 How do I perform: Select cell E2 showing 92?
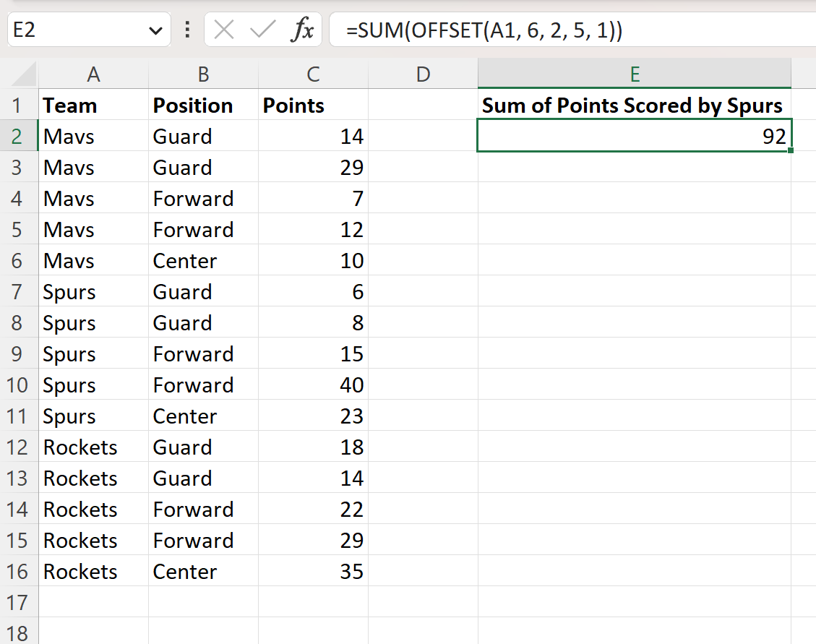[634, 137]
